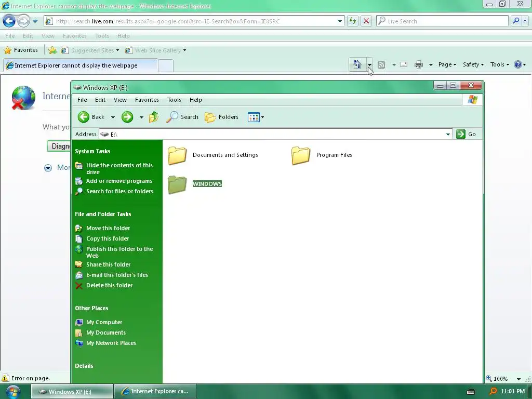Open Favorites menu in Explorer window

pyautogui.click(x=147, y=100)
